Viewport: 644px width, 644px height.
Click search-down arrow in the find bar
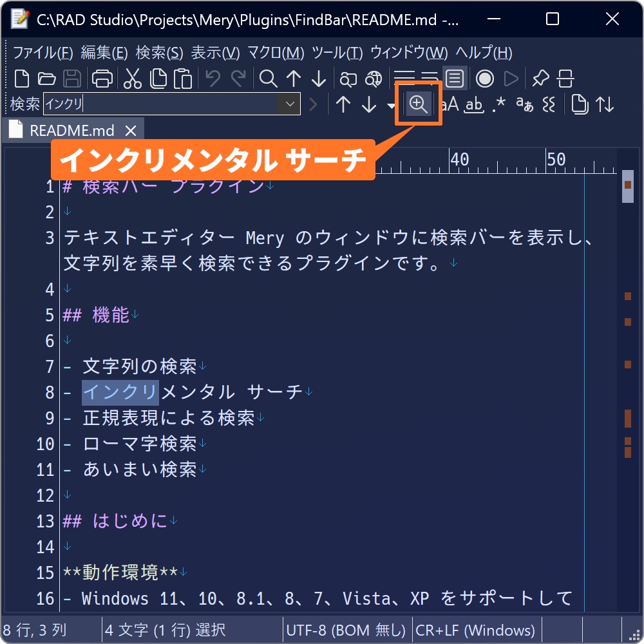point(369,104)
